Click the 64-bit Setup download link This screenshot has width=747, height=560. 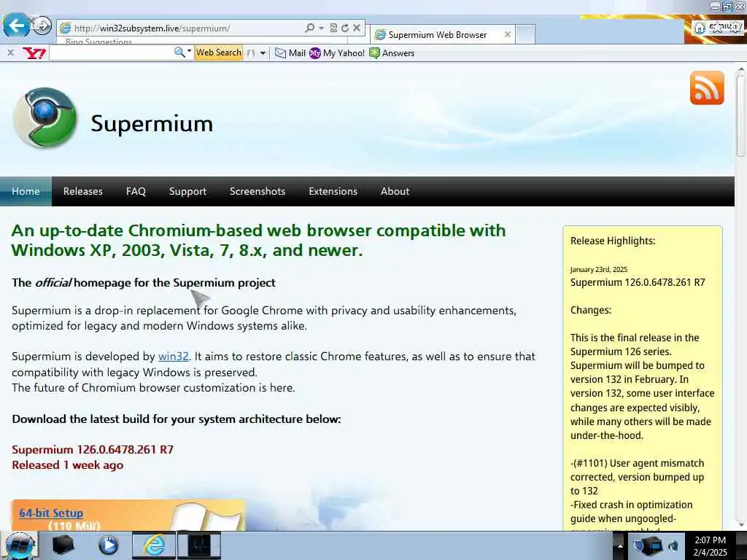click(x=51, y=513)
